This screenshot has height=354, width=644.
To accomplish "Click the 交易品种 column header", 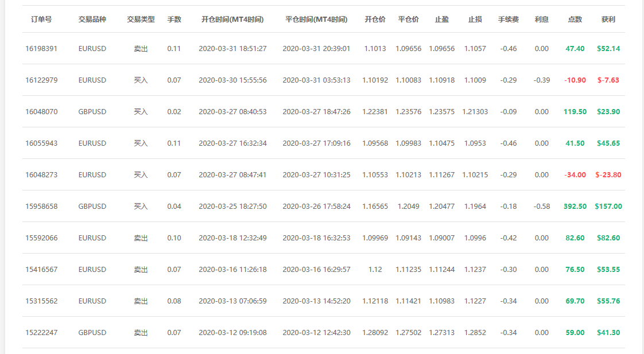I will point(92,20).
